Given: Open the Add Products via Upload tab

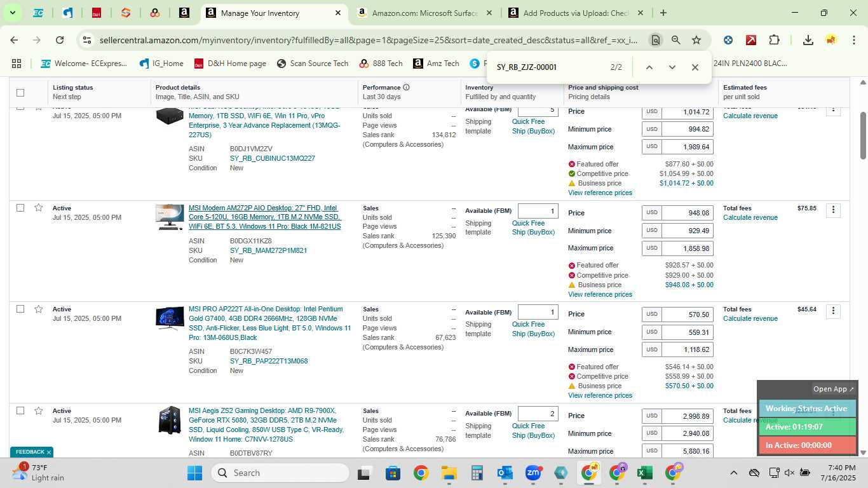Looking at the screenshot, I should click(576, 13).
